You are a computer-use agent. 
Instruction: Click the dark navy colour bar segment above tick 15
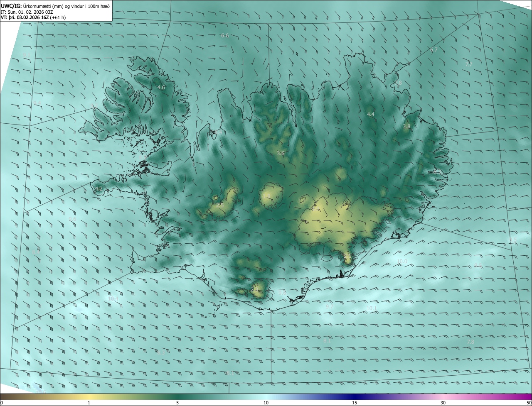click(x=355, y=396)
